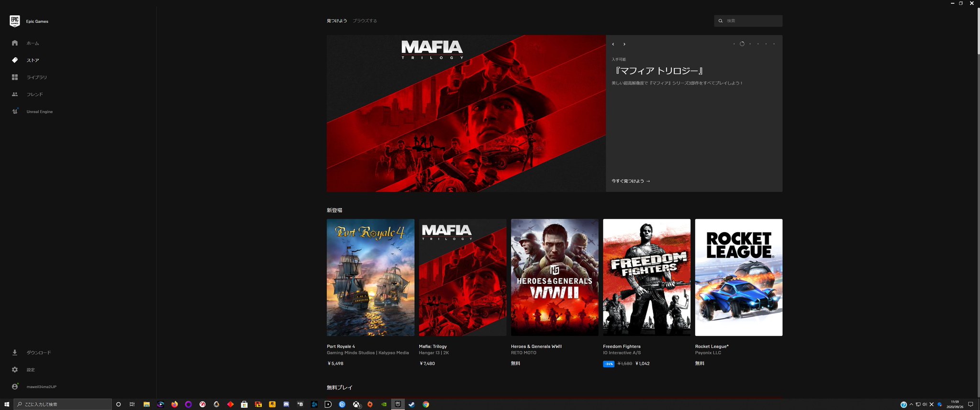The height and width of the screenshot is (410, 980).
Task: Click the Rocket League® title text
Action: coord(712,346)
